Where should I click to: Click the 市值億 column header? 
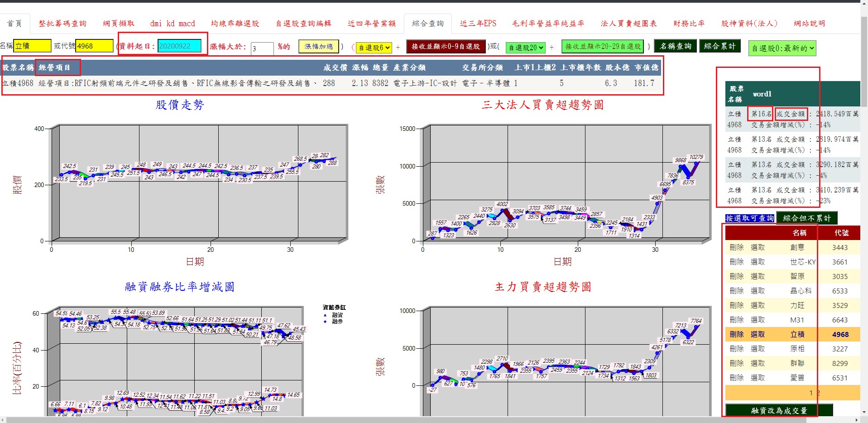point(646,67)
